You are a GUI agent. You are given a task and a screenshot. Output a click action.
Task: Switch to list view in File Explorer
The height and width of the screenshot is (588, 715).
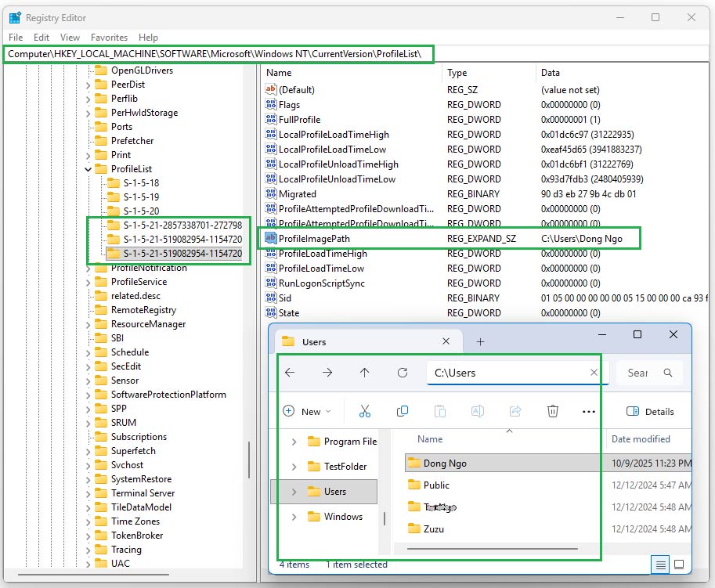click(659, 565)
